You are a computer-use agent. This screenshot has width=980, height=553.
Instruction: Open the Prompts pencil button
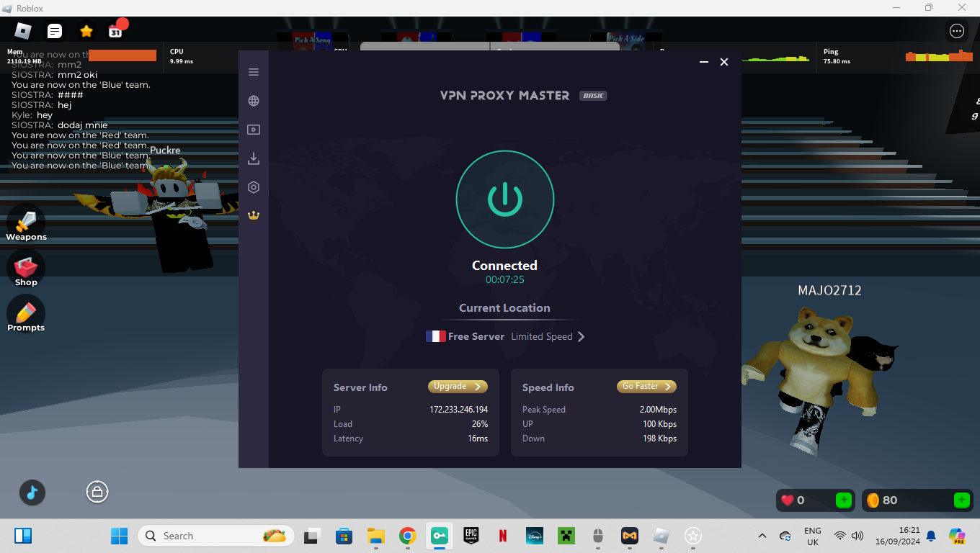pos(26,314)
